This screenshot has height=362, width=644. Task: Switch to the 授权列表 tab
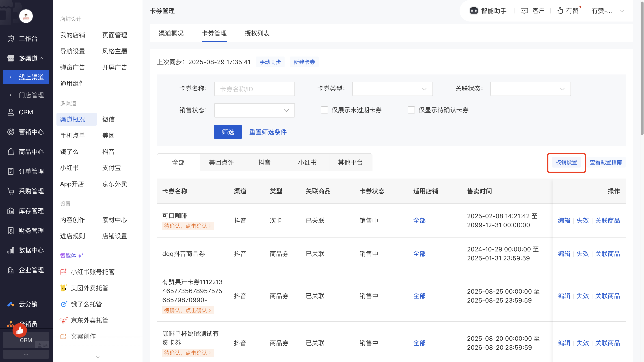pos(257,33)
